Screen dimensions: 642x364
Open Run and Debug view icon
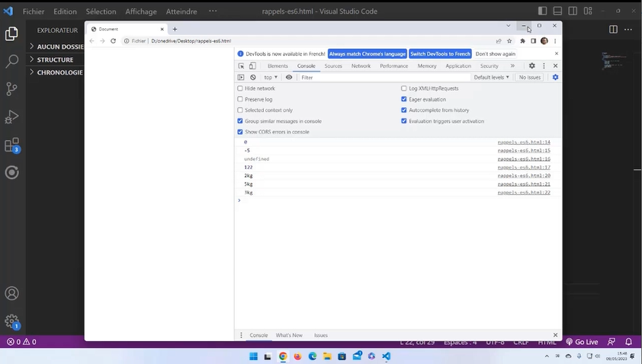[11, 117]
